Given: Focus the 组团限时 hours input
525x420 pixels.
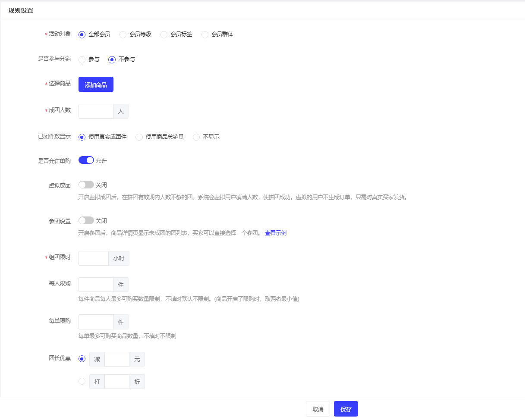Looking at the screenshot, I should (94, 258).
